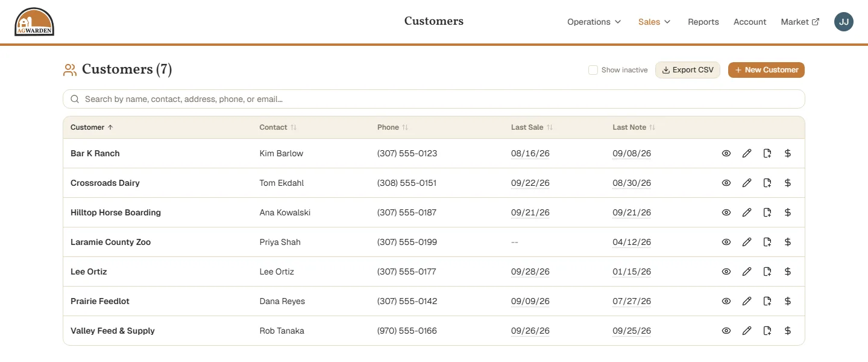
Task: Open dollar sale icon for Crossroads Dairy
Action: [788, 183]
